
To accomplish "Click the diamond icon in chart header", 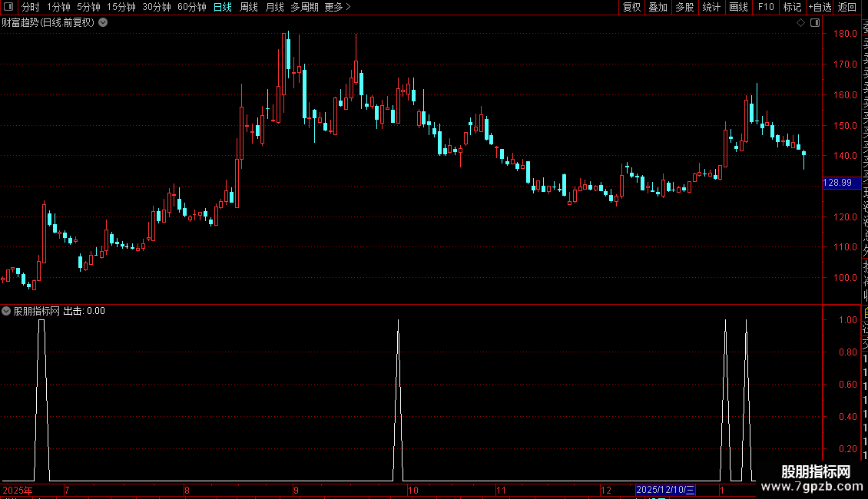I will pyautogui.click(x=800, y=23).
